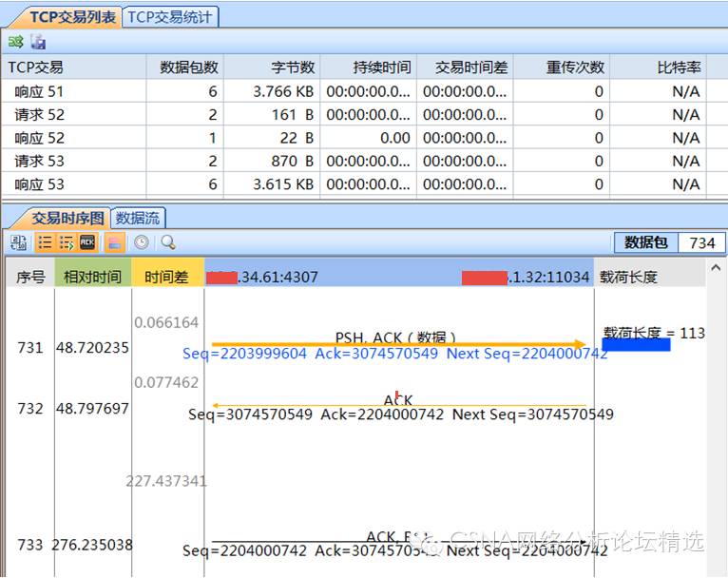
Task: Sort by the TCP交易 column header
Action: (74, 67)
